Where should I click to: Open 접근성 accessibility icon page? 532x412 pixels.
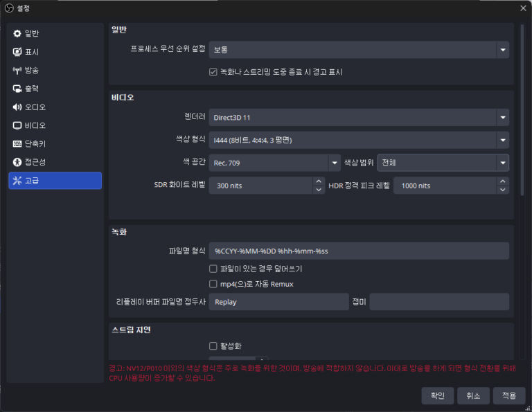tap(17, 162)
